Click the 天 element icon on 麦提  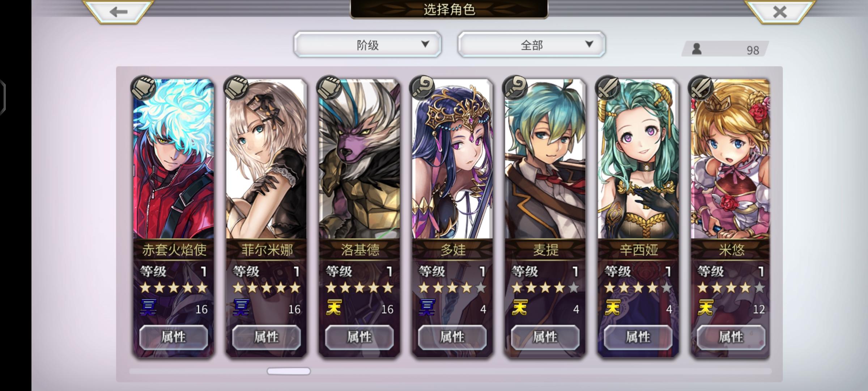[520, 308]
